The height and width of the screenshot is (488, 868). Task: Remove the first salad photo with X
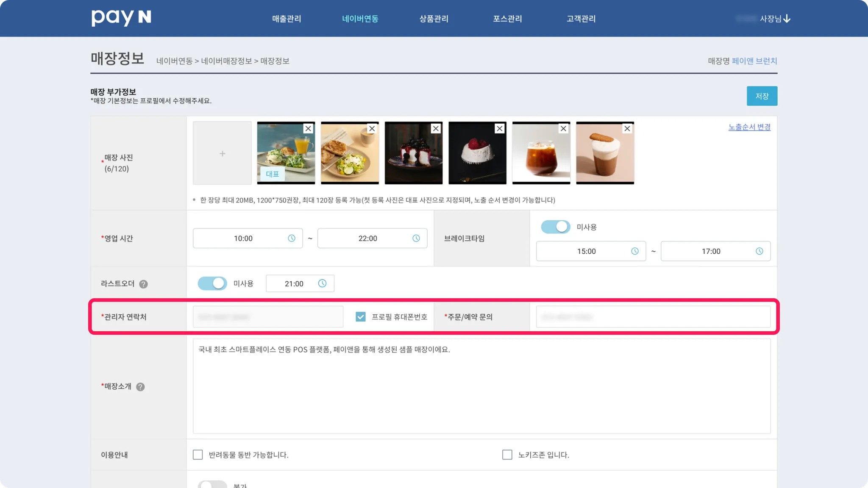(x=308, y=128)
